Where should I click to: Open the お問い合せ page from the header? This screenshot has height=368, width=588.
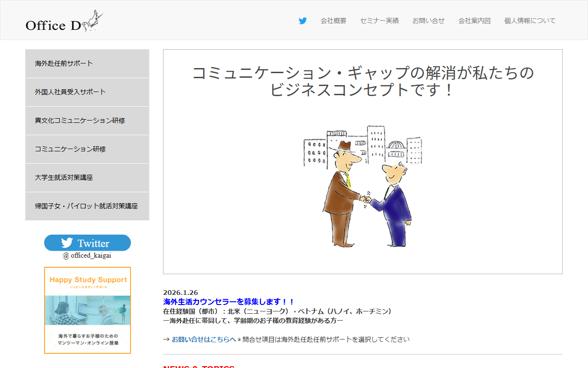coord(429,20)
